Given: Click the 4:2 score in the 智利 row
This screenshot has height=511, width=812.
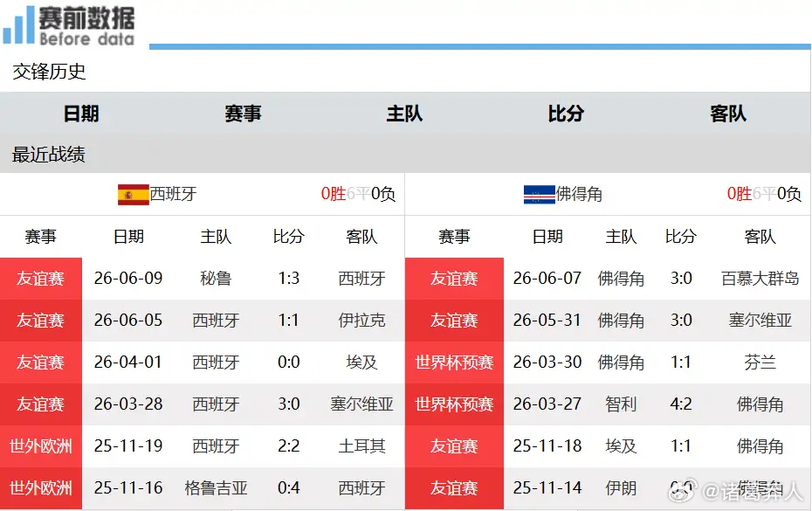Looking at the screenshot, I should (681, 404).
